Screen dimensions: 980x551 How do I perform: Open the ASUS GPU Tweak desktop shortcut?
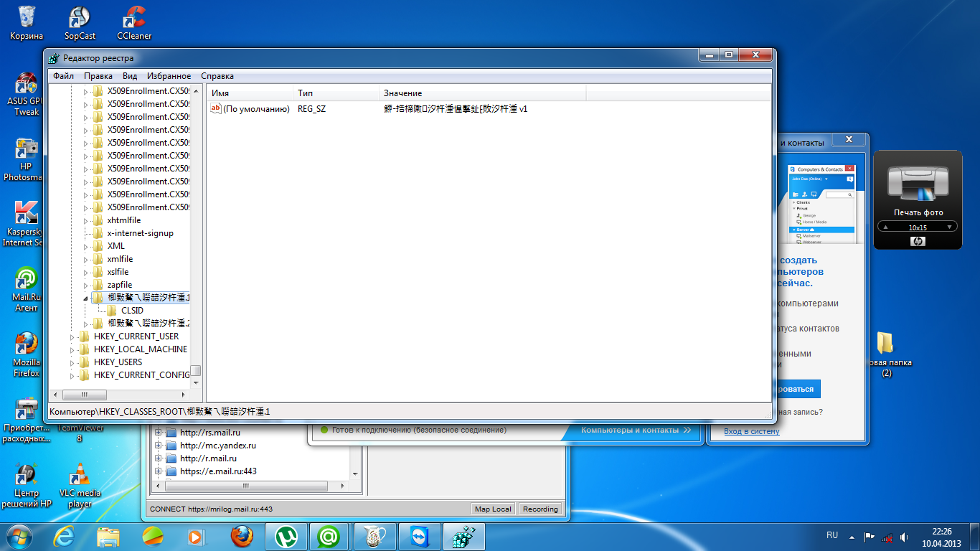[x=27, y=94]
